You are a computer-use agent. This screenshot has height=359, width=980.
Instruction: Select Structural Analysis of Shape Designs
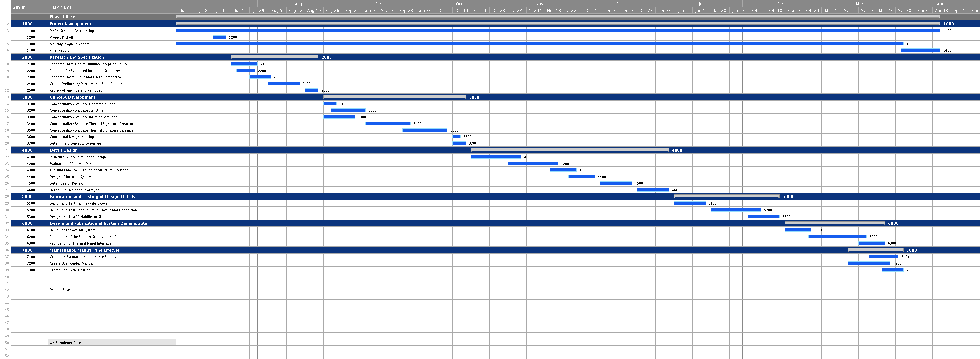[x=78, y=157]
